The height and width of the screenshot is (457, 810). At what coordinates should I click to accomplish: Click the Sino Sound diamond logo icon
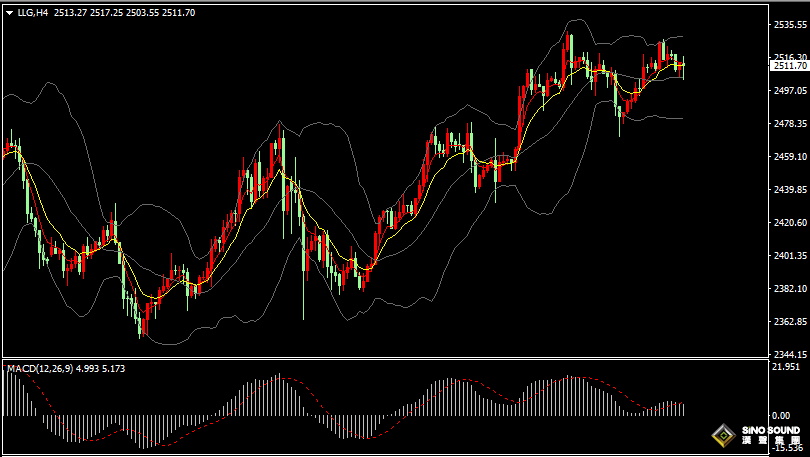(x=721, y=437)
